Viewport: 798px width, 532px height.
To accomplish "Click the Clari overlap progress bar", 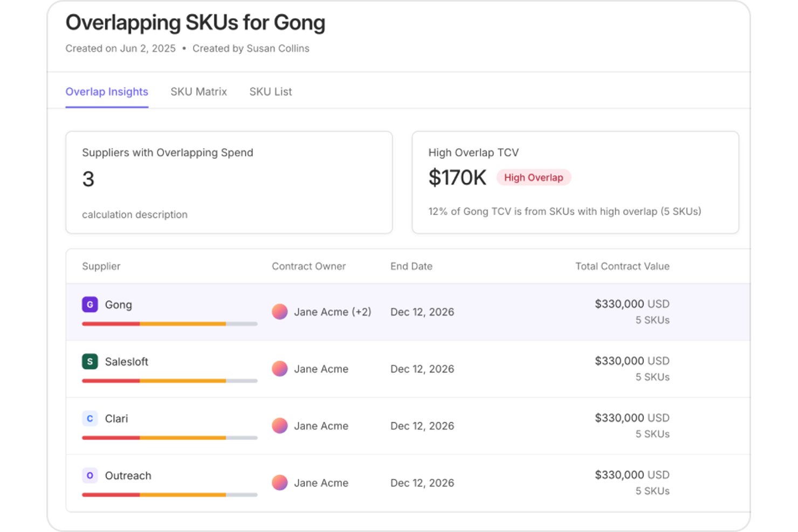I will (170, 438).
